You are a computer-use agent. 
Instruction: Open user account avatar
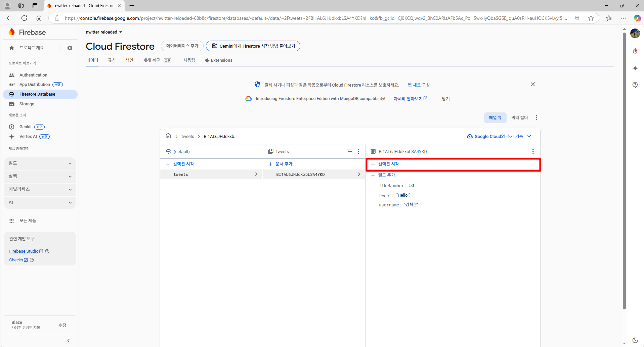tap(635, 33)
